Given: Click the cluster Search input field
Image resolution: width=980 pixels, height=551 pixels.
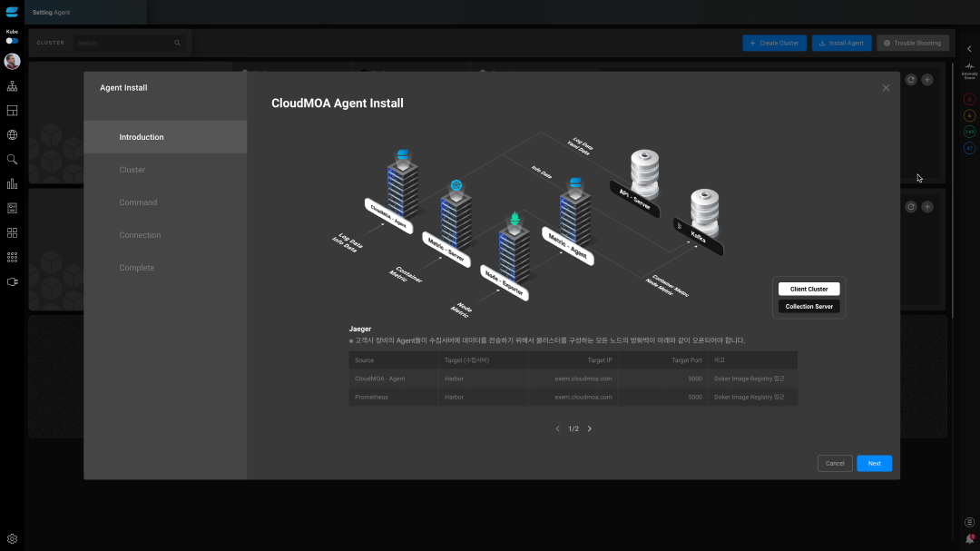Looking at the screenshot, I should (129, 44).
